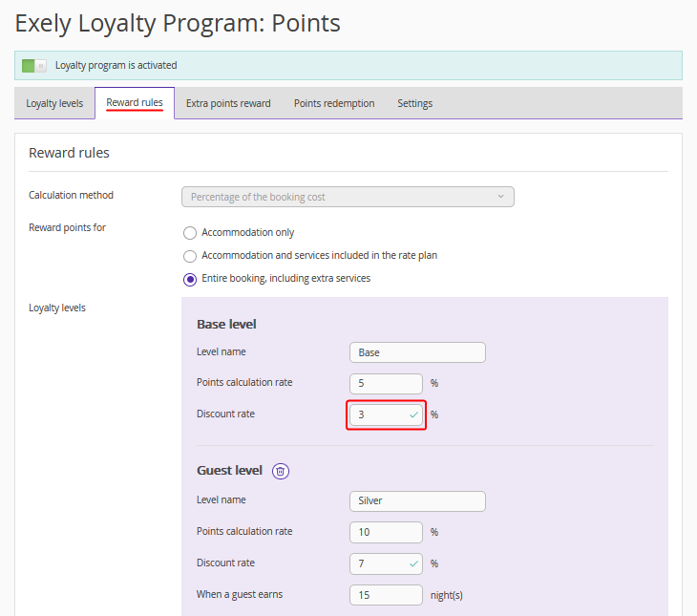This screenshot has width=697, height=616.
Task: Click the nights earned threshold field
Action: click(x=386, y=595)
